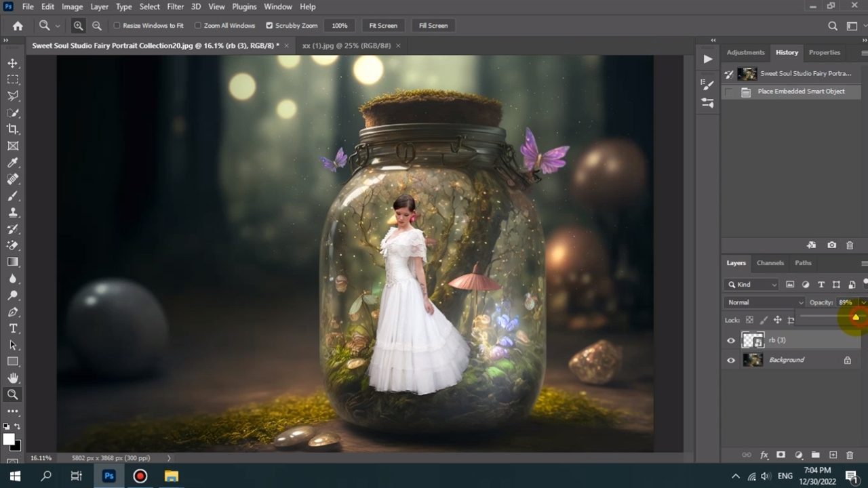
Task: Expand the Opacity slider dropdown arrow
Action: point(863,302)
